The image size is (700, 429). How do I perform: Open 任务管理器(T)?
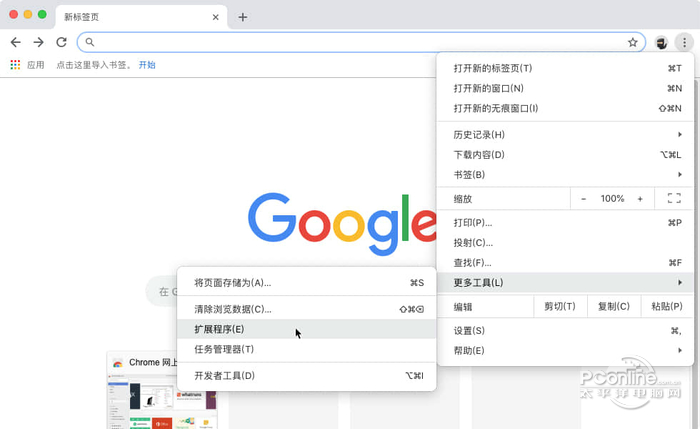307,349
